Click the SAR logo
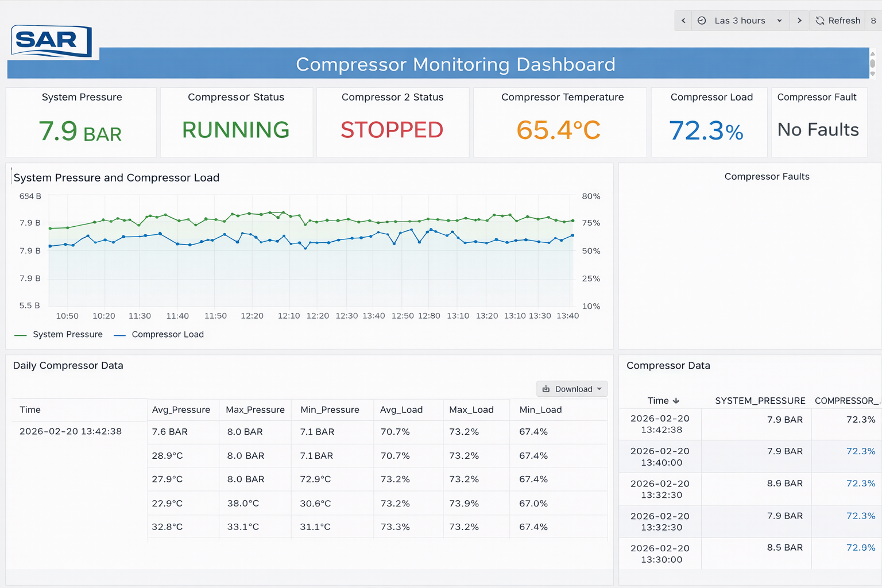Image resolution: width=882 pixels, height=588 pixels. click(52, 41)
